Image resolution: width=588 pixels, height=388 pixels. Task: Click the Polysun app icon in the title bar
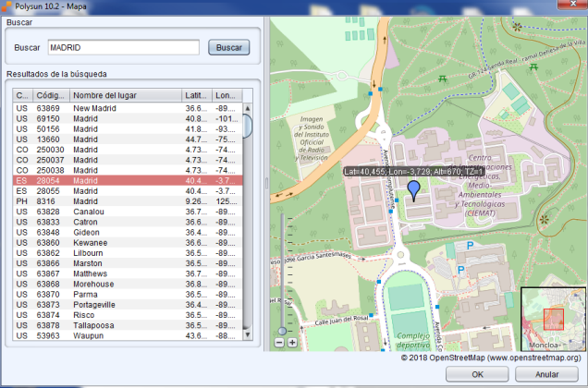click(8, 8)
